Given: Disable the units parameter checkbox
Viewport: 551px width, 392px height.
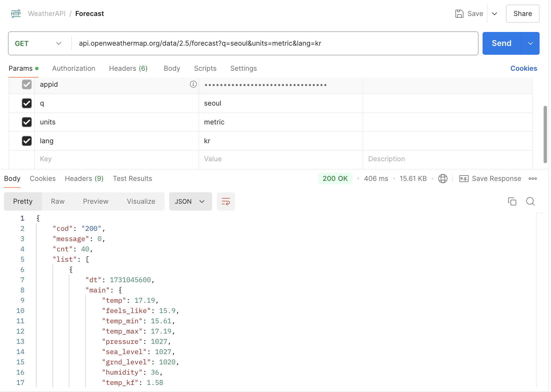Looking at the screenshot, I should (27, 122).
